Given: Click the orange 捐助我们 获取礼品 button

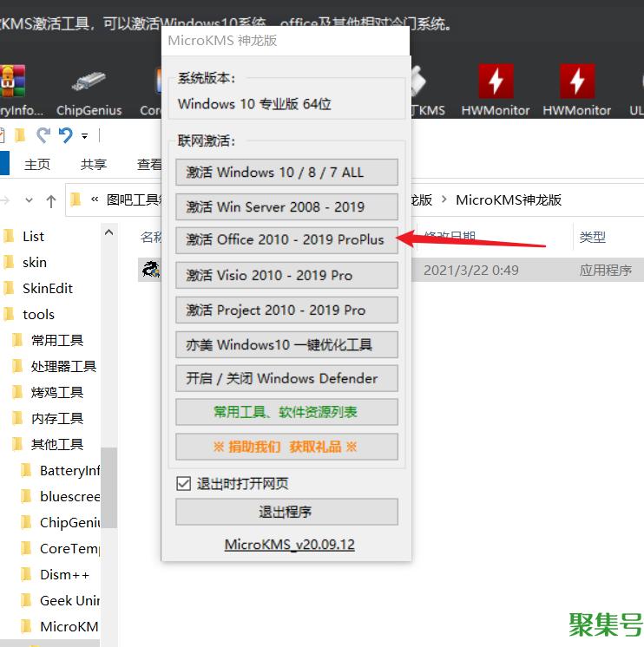Looking at the screenshot, I should pyautogui.click(x=286, y=447).
